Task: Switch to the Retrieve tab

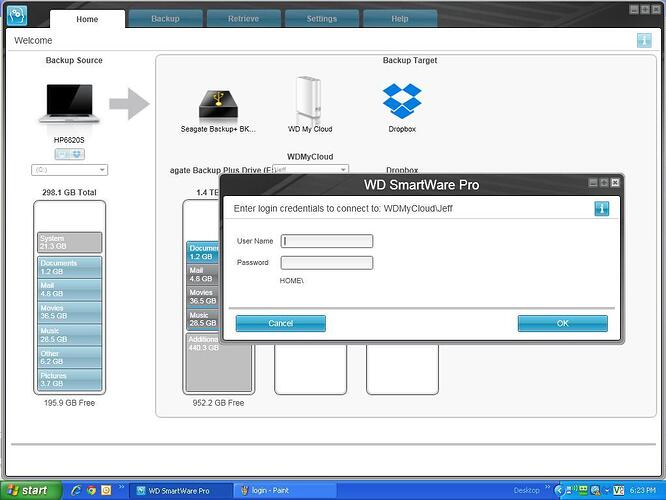Action: pos(243,19)
